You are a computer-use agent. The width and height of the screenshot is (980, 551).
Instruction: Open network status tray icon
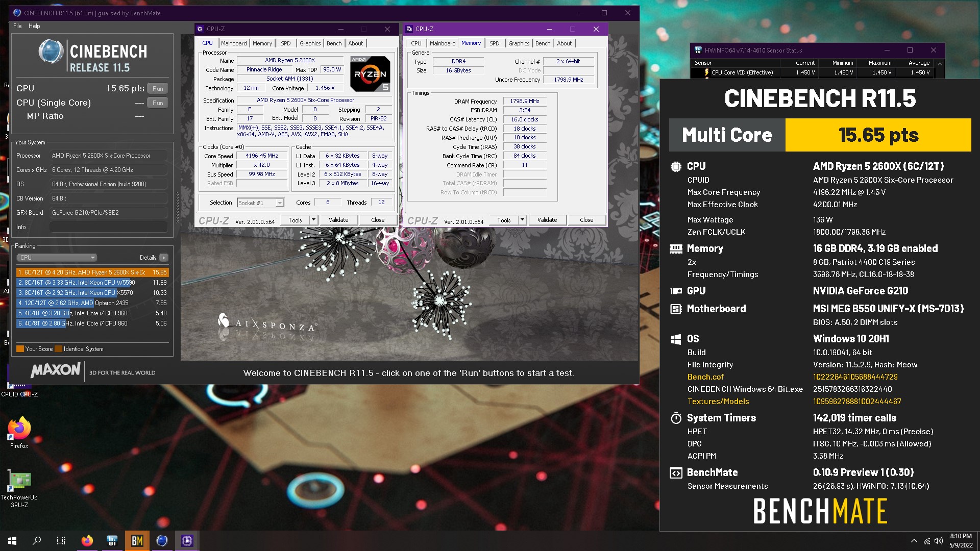click(926, 541)
